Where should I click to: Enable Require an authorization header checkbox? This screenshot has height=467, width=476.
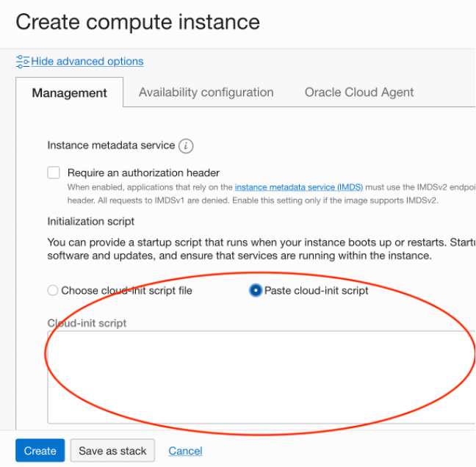point(54,173)
